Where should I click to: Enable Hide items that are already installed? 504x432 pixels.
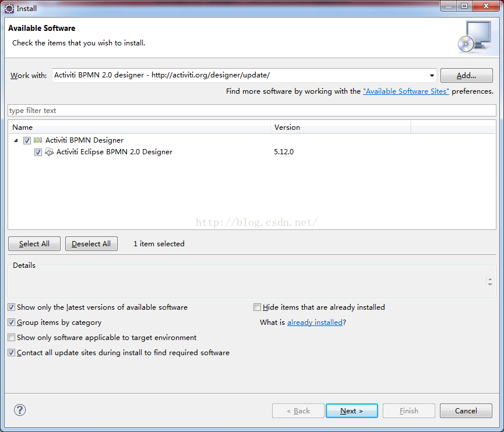(x=257, y=307)
